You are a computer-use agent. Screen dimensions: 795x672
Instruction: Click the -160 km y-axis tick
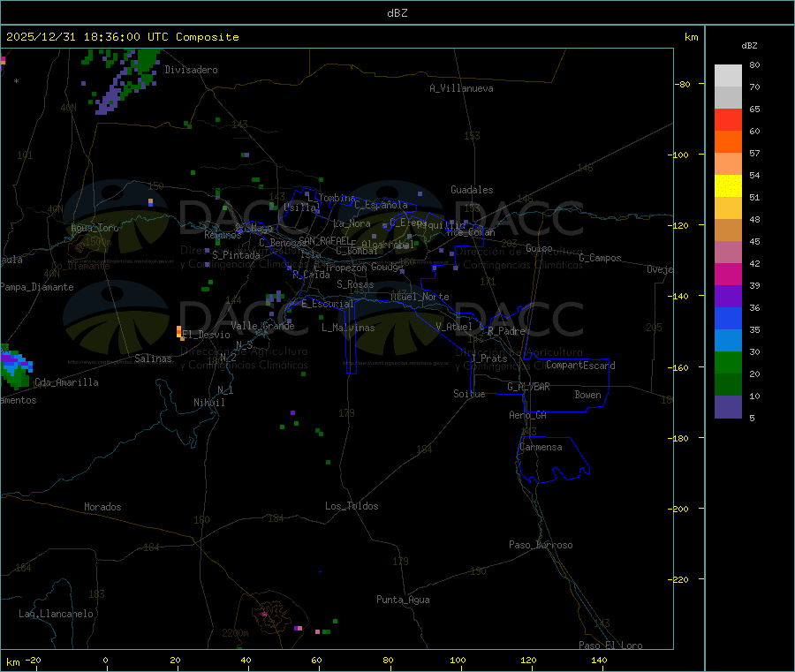[680, 367]
